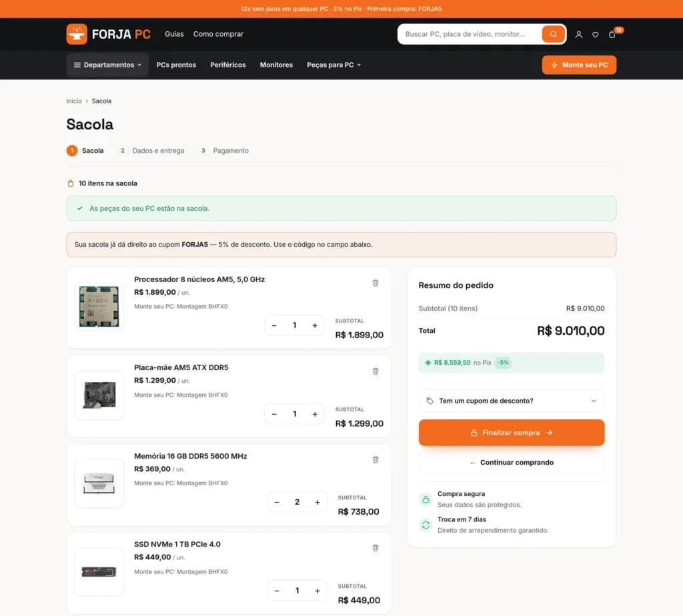Click the FORJA5 coupon notice
This screenshot has width=683, height=616.
341,245
